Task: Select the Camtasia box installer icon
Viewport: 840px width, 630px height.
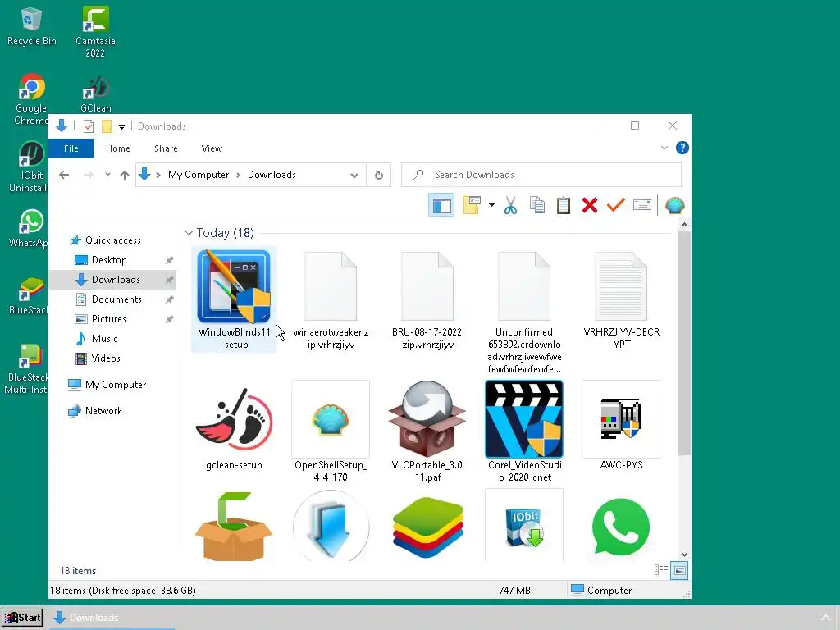Action: [234, 526]
